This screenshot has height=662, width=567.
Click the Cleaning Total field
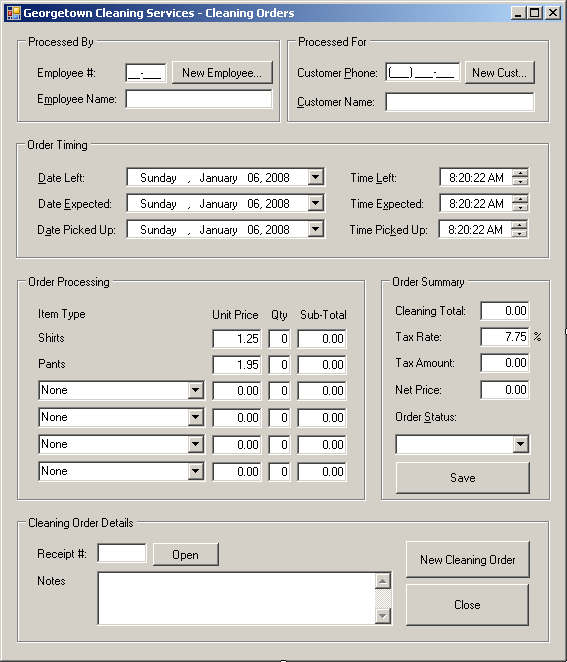(x=505, y=311)
